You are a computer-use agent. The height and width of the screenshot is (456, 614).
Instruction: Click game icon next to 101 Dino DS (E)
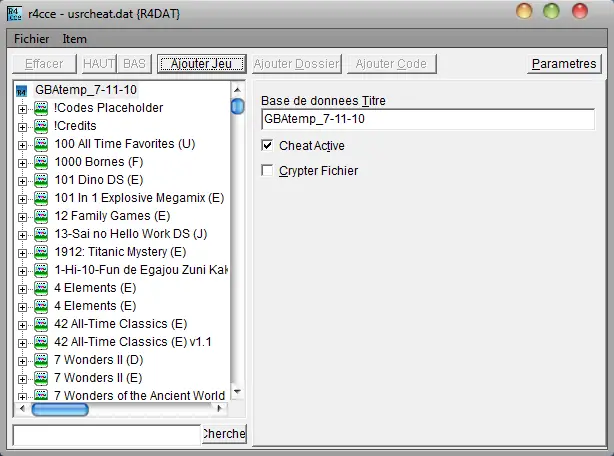point(41,180)
